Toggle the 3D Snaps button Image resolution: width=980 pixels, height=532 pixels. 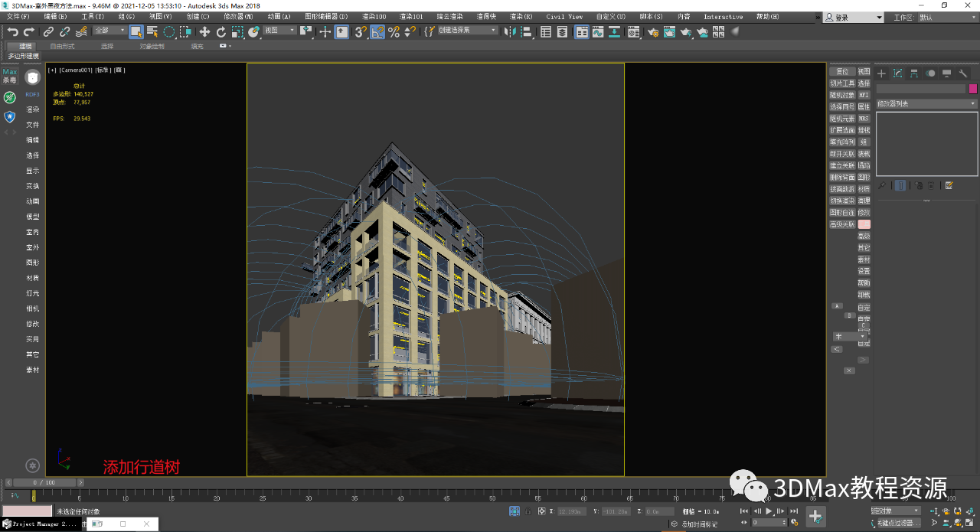360,31
